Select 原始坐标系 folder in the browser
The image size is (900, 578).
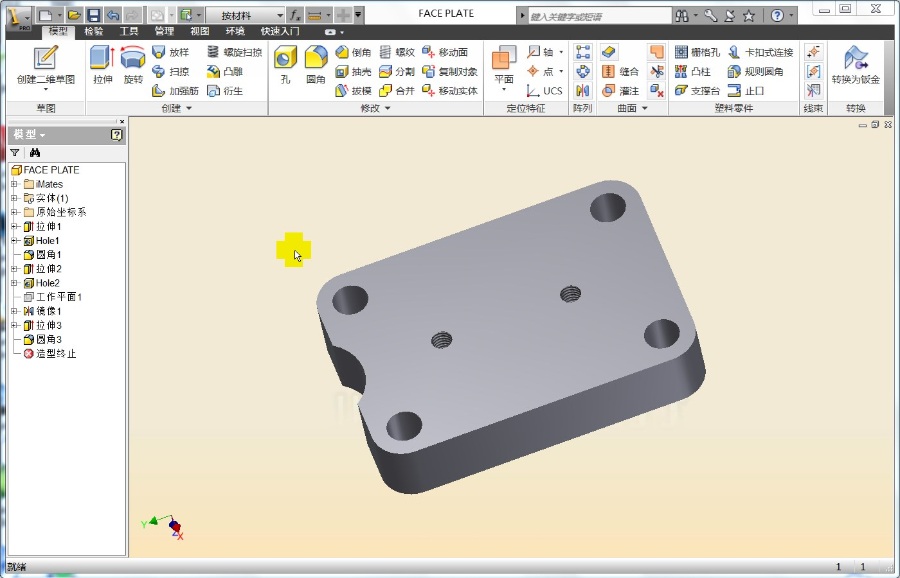tap(55, 212)
